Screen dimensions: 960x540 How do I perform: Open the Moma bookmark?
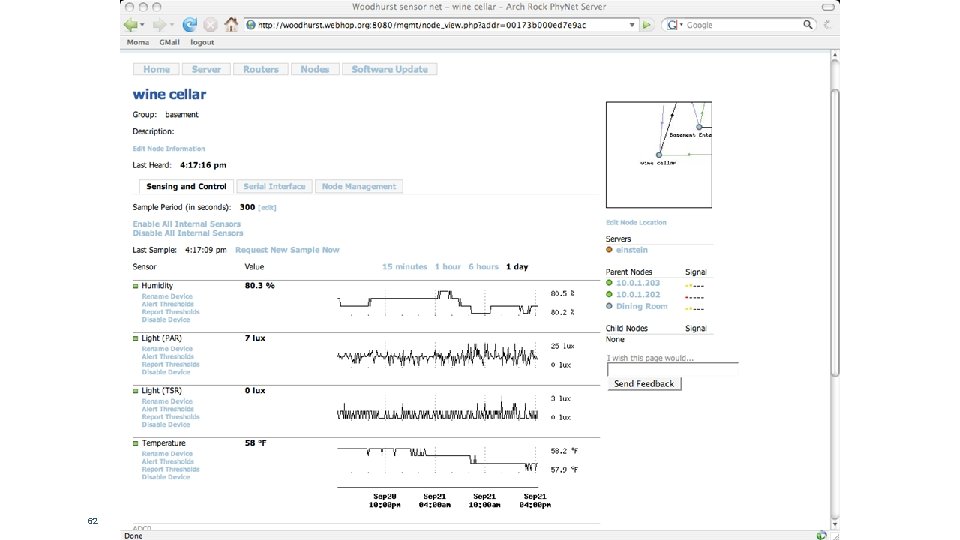pos(138,42)
